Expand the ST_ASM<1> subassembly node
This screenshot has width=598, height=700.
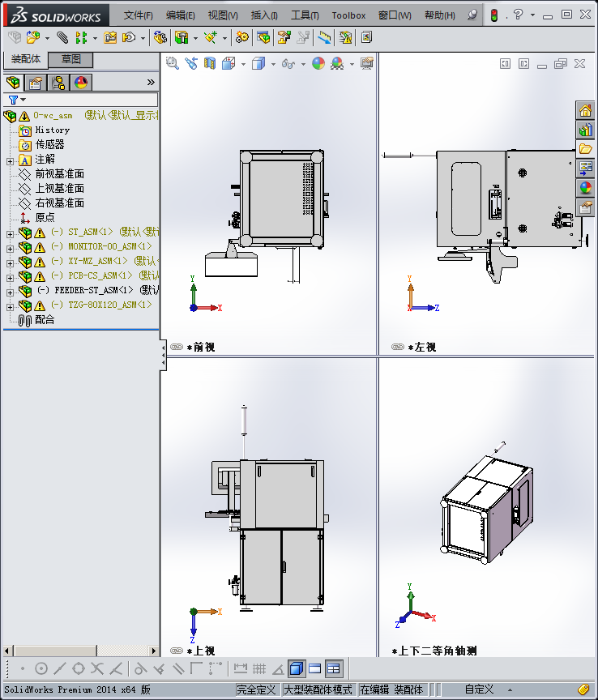pos(10,234)
